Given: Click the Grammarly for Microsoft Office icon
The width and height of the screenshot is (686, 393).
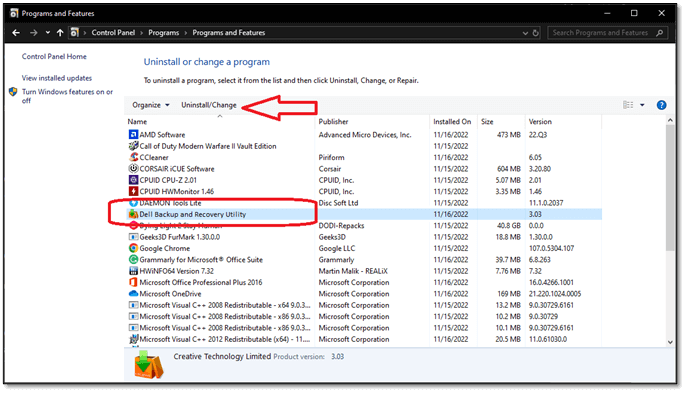Looking at the screenshot, I should tap(133, 260).
